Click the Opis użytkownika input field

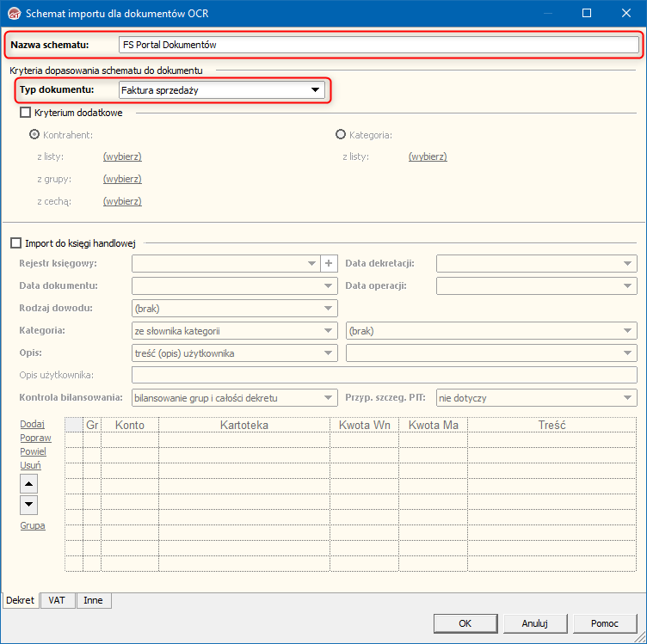(384, 375)
